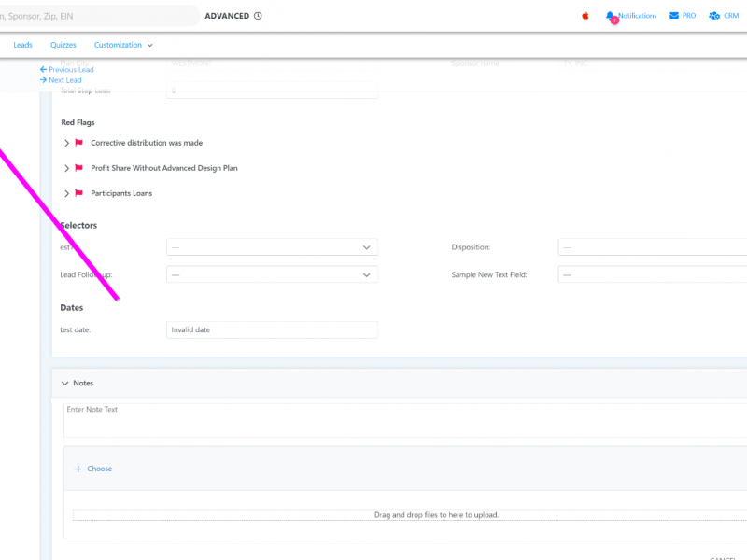Jump to Next Lead

click(x=62, y=80)
